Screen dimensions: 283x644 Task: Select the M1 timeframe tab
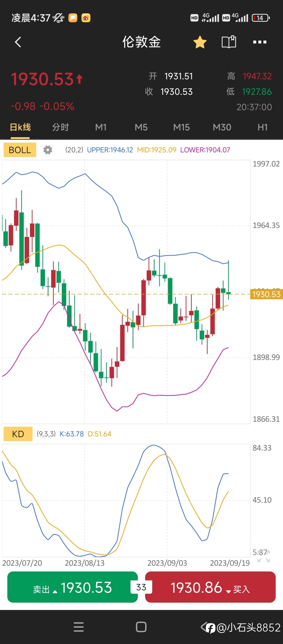101,127
